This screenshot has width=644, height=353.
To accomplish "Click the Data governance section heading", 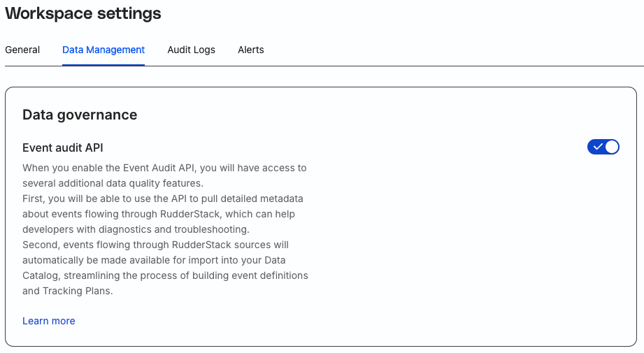I will click(80, 115).
